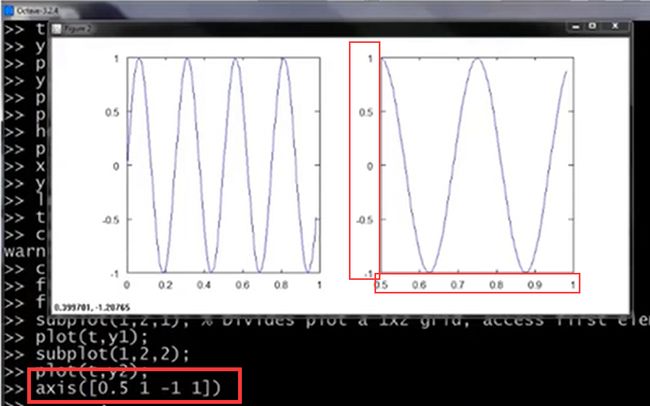650x406 pixels.
Task: Click the 'warn' line in the terminal
Action: (x=24, y=252)
